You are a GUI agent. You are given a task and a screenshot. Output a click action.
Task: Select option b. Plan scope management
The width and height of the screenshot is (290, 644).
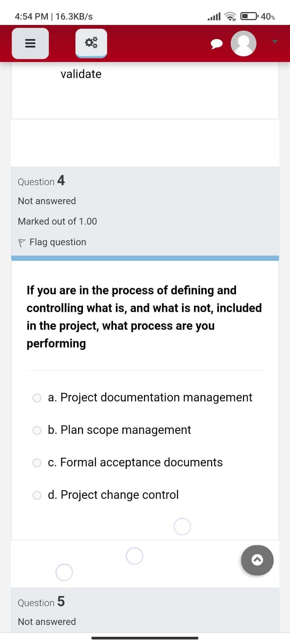click(x=37, y=431)
